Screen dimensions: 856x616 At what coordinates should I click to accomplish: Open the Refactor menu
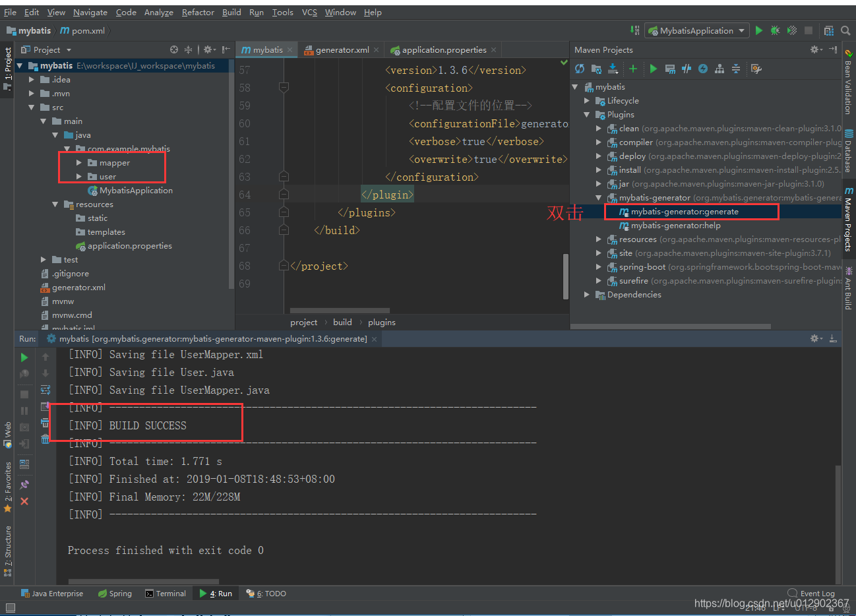198,12
